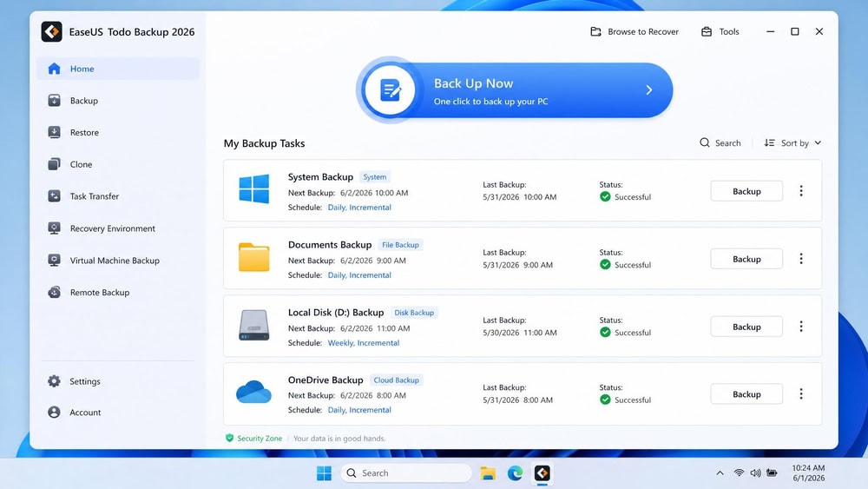Image resolution: width=868 pixels, height=489 pixels.
Task: Click the Disk Backup tag
Action: [x=414, y=313]
